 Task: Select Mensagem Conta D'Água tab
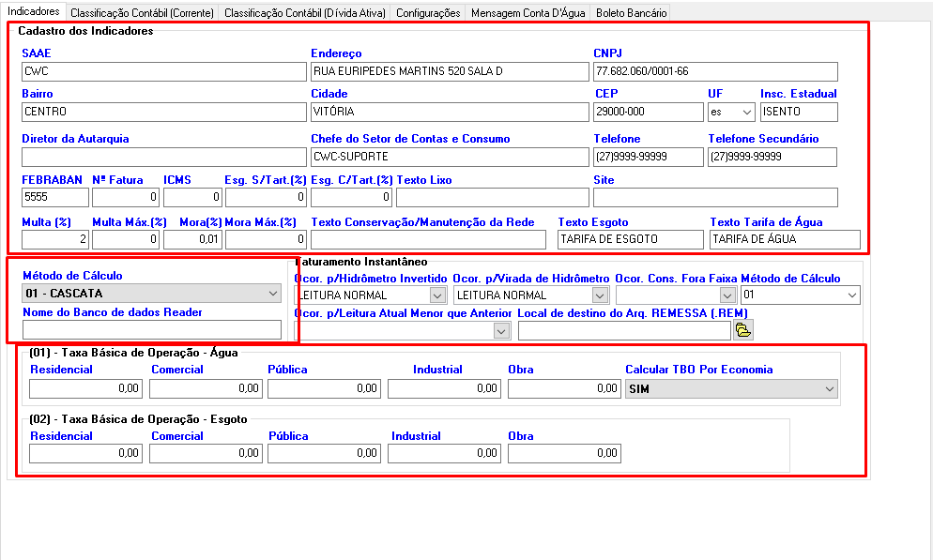pos(528,13)
